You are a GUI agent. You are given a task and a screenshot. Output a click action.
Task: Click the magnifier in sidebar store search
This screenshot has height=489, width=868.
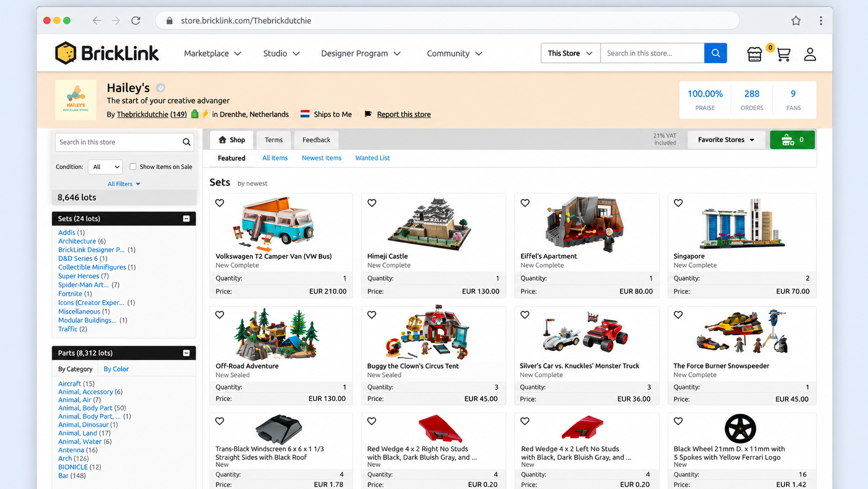tap(186, 142)
